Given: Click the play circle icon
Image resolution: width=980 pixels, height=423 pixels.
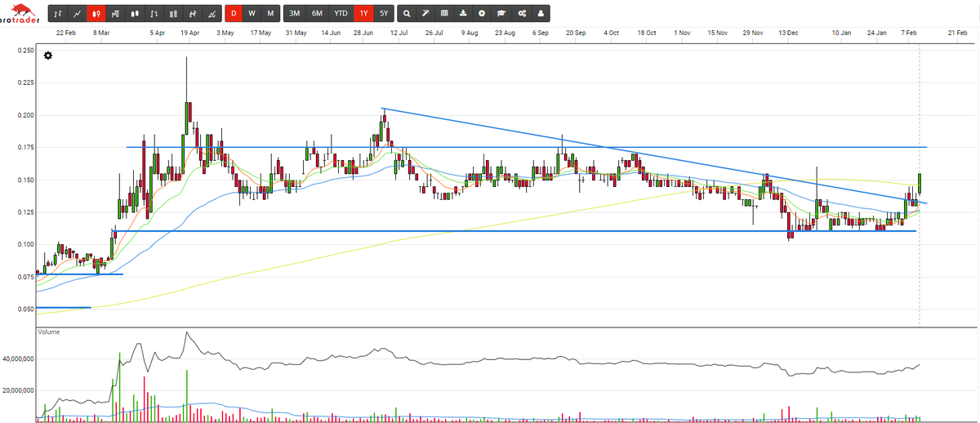Looking at the screenshot, I should point(482,14).
